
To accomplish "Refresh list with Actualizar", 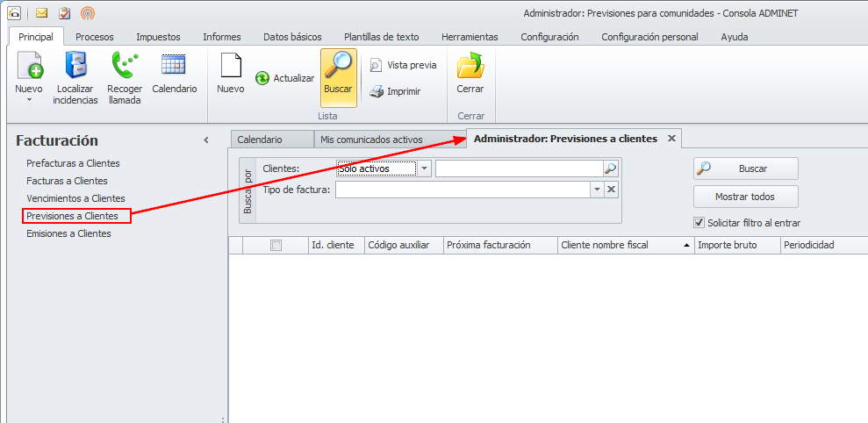I will [x=284, y=78].
